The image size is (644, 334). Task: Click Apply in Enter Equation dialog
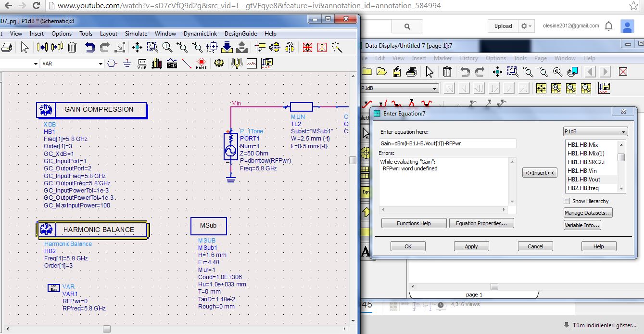coord(471,246)
